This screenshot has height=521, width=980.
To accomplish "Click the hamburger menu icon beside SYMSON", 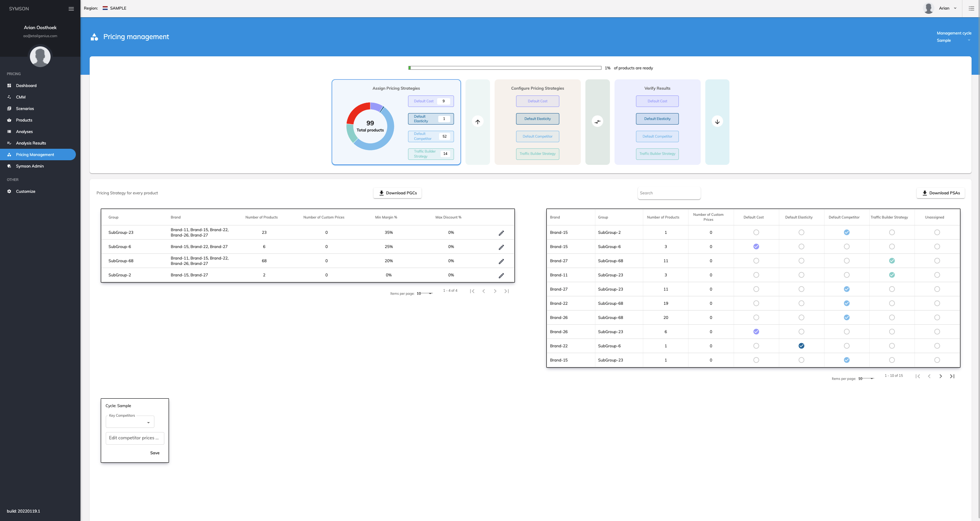I will click(71, 8).
